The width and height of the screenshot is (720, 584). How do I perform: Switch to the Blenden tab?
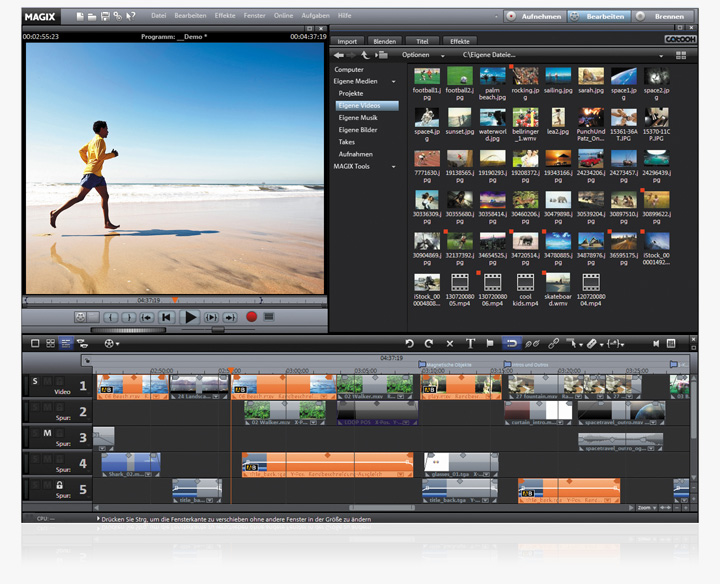384,41
